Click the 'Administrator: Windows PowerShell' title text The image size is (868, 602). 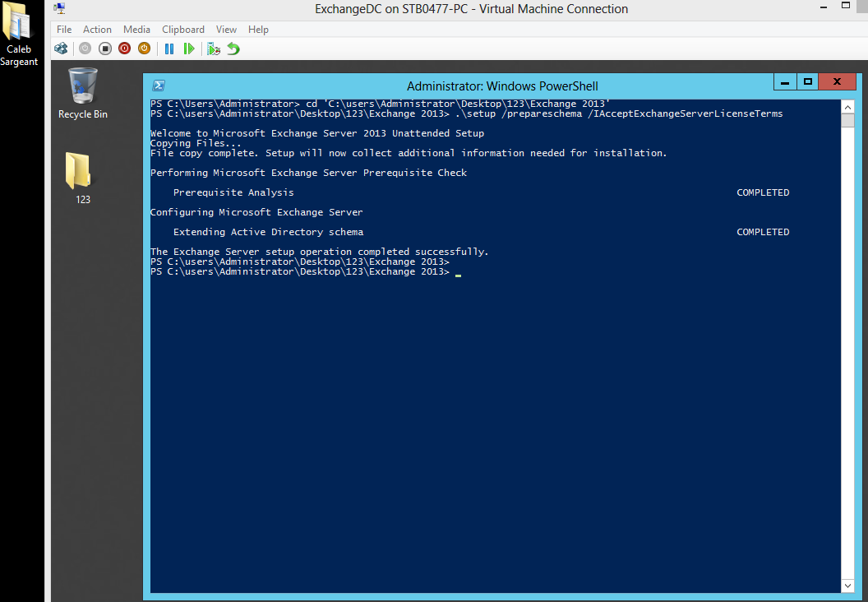pyautogui.click(x=502, y=86)
